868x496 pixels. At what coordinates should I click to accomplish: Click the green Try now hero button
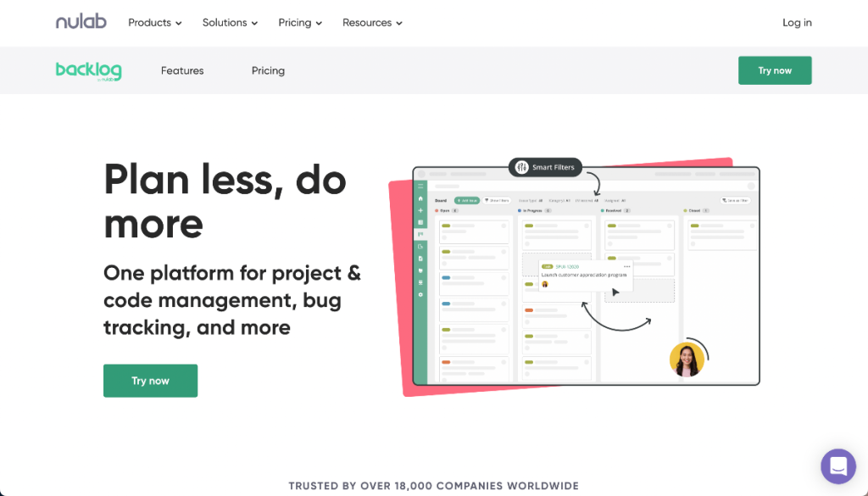150,381
